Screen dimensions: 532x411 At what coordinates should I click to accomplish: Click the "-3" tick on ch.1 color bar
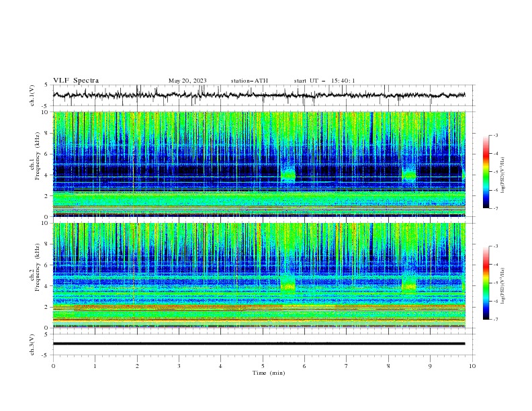coord(495,135)
